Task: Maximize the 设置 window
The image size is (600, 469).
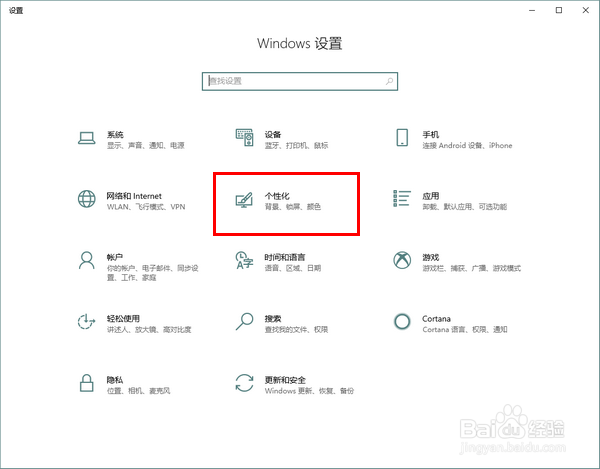Action: 559,10
